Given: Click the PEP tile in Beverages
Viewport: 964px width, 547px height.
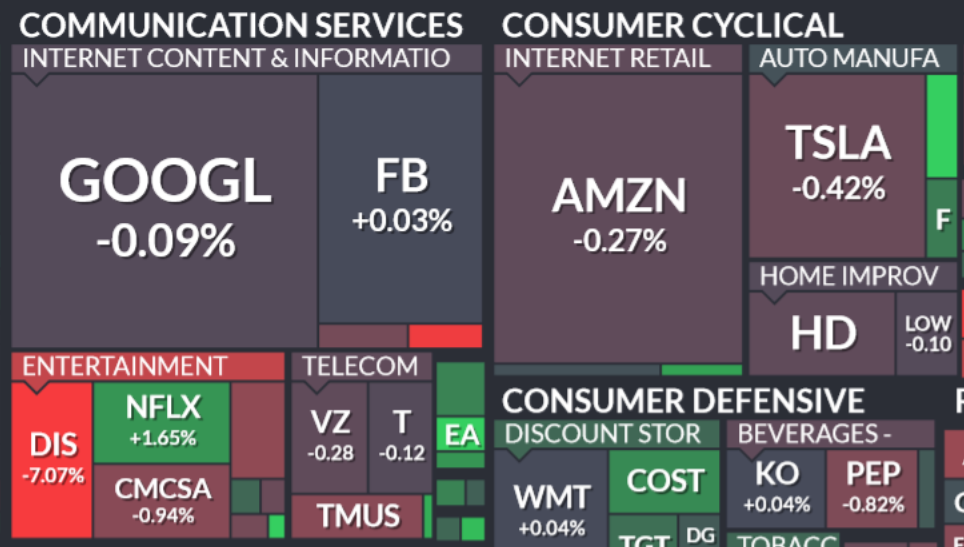Looking at the screenshot, I should [x=873, y=484].
